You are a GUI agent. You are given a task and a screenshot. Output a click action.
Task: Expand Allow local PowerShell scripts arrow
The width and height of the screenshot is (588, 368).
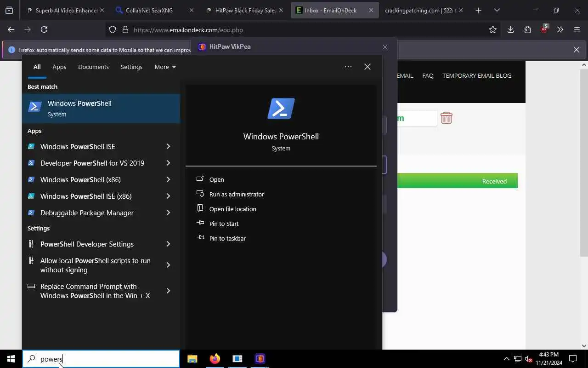point(168,265)
